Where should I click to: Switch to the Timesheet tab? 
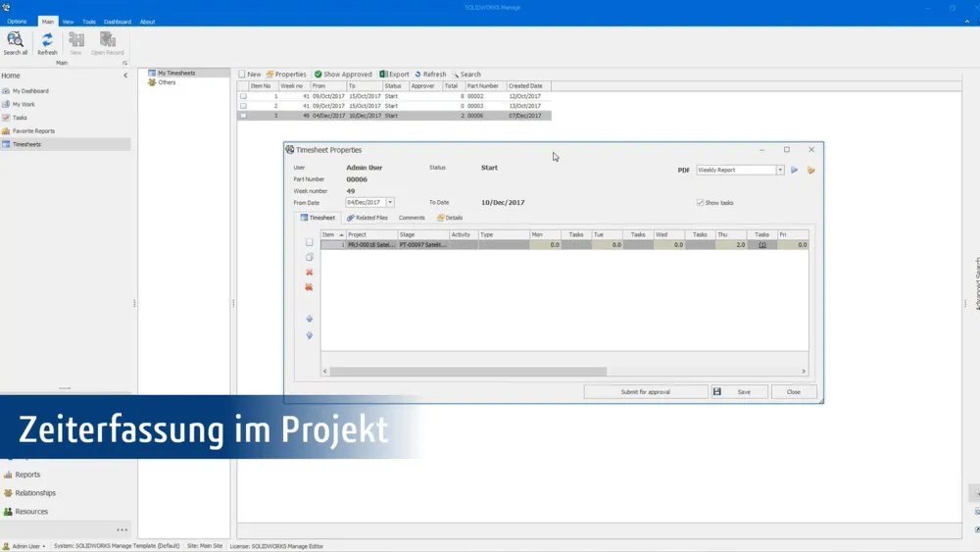click(318, 219)
